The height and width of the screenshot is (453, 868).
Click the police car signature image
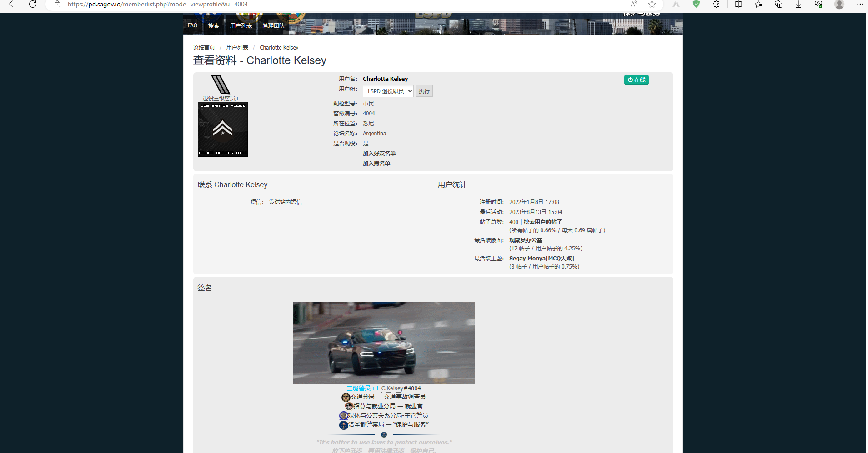pos(383,343)
